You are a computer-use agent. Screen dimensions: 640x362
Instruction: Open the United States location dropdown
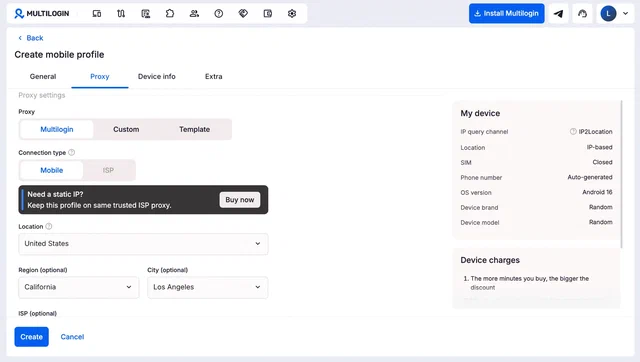click(x=143, y=244)
